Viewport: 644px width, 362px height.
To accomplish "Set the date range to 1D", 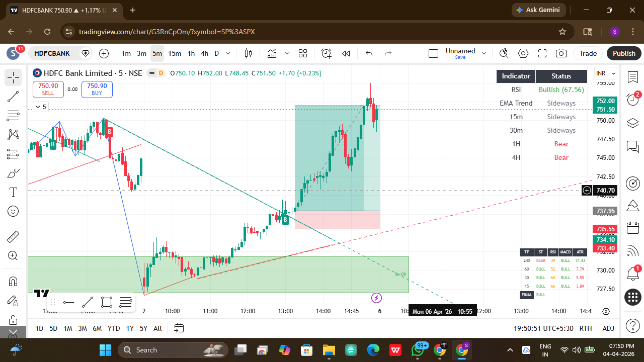I will [39, 328].
